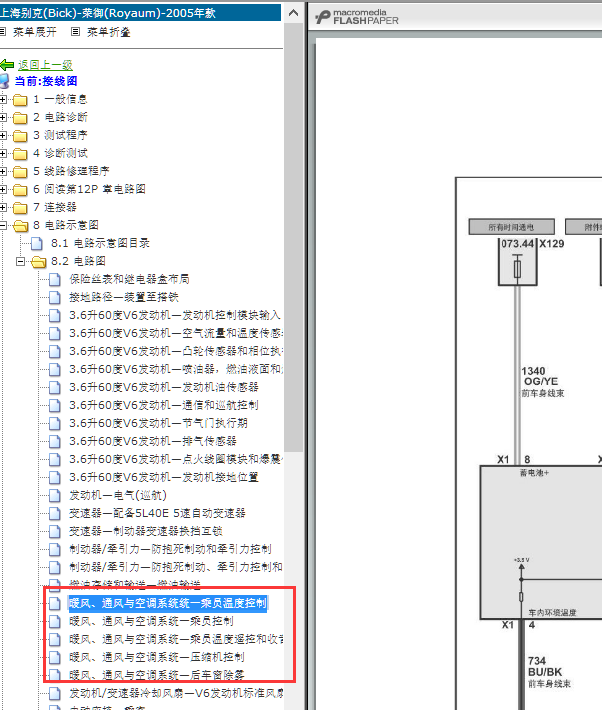Open 3.6升60度V6发动机—发动机接地位置
This screenshot has width=602, height=710.
click(164, 477)
